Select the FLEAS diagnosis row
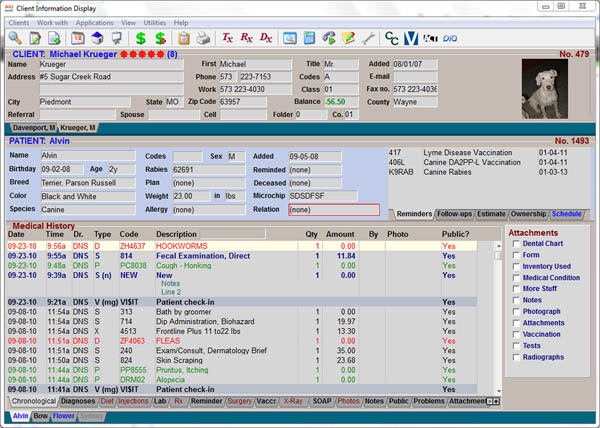The image size is (600, 428). point(242,341)
